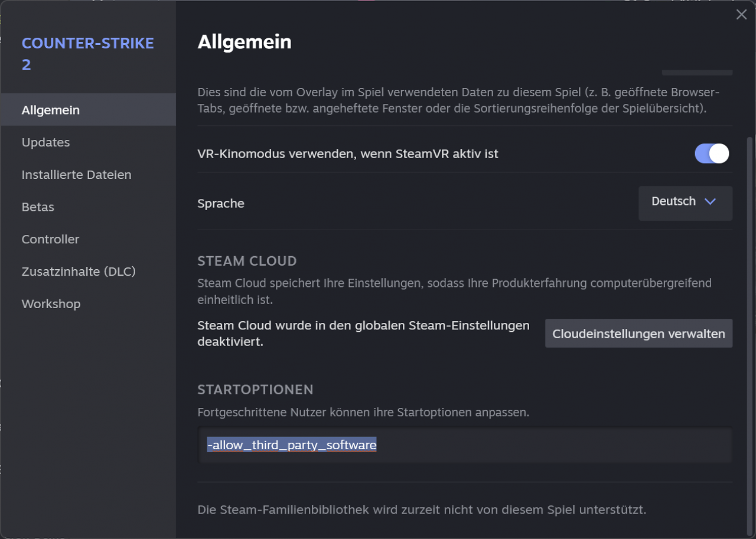
Task: Click the Steam Cloud description paragraph
Action: click(x=455, y=291)
